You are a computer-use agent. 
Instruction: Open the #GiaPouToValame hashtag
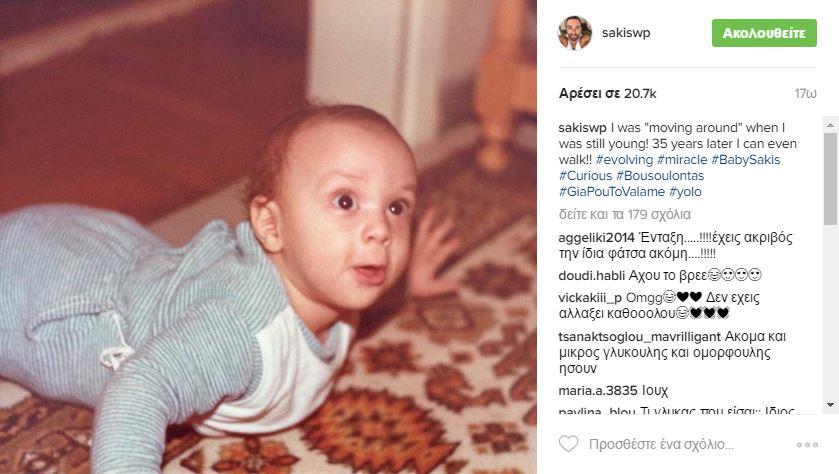[x=612, y=192]
